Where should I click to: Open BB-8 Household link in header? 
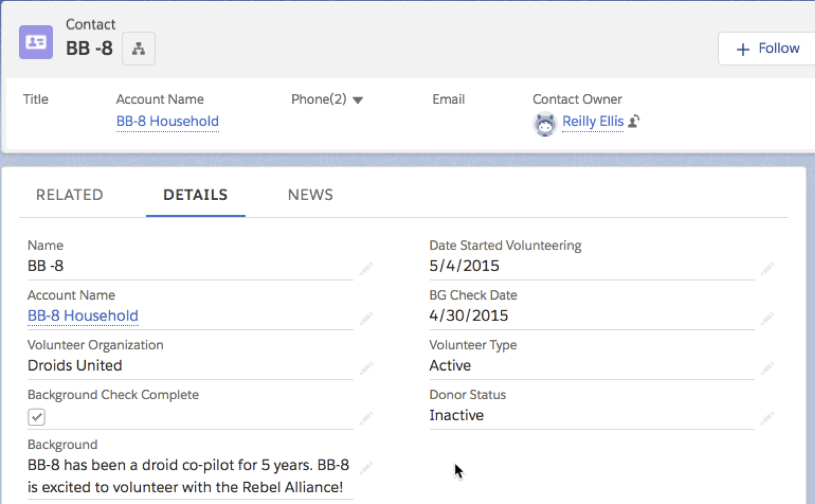coord(167,121)
